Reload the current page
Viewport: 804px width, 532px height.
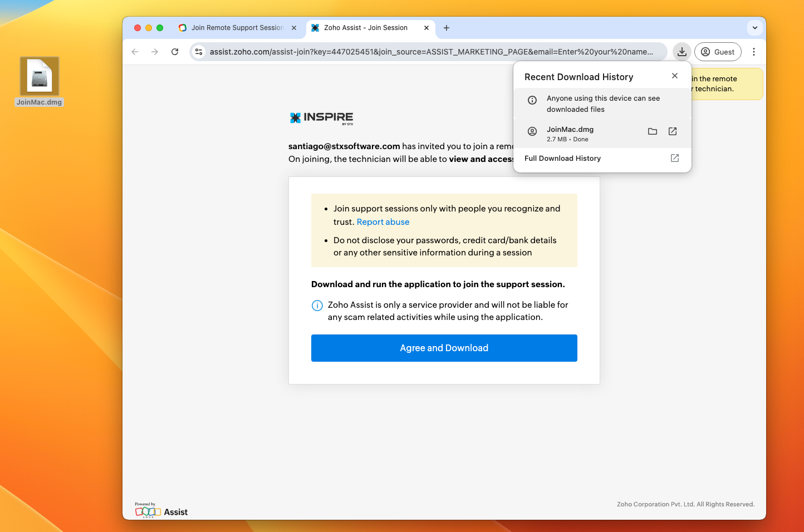point(175,52)
